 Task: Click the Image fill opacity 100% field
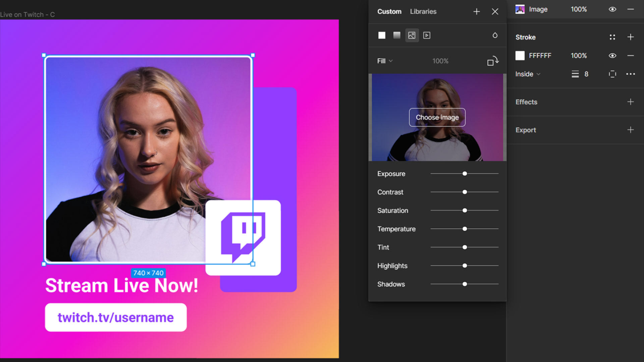pyautogui.click(x=579, y=9)
